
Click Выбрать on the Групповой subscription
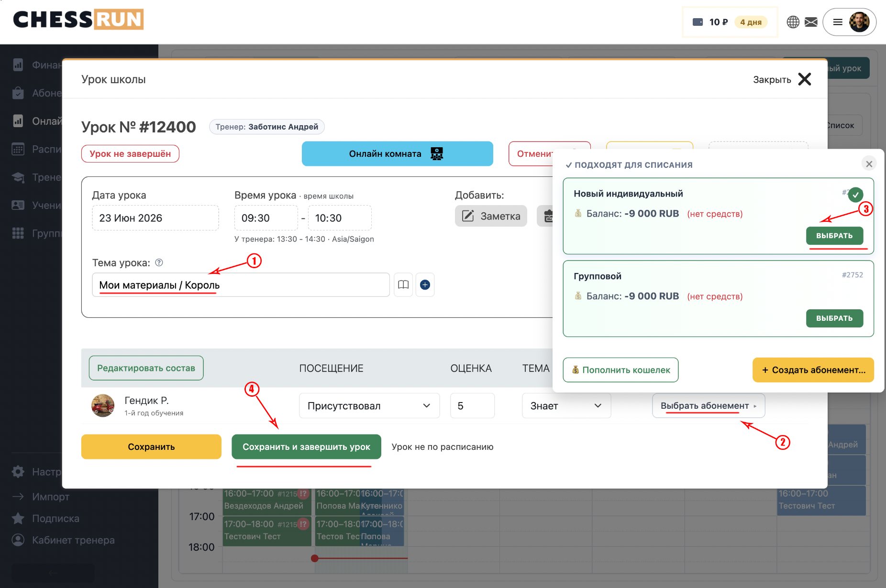click(834, 318)
